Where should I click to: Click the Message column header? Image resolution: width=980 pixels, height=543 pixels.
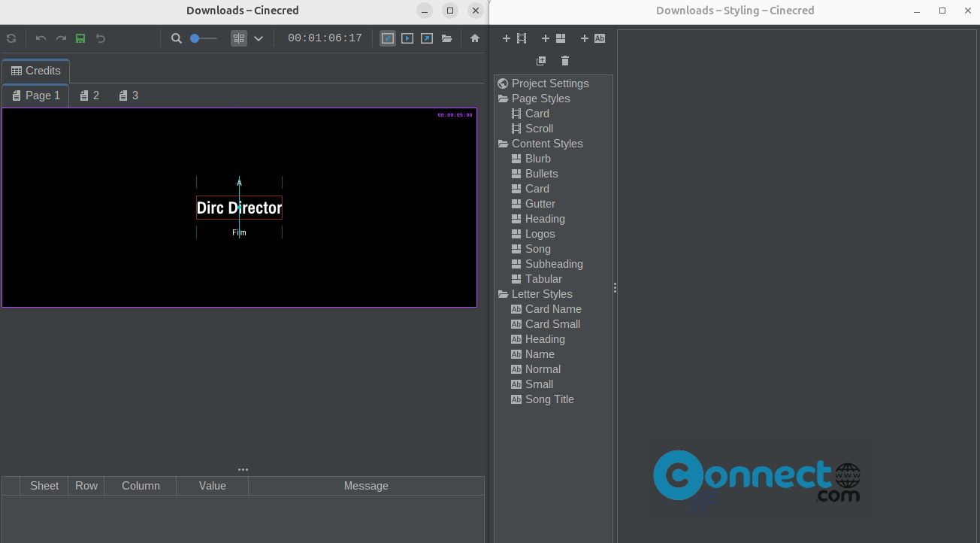pyautogui.click(x=366, y=486)
